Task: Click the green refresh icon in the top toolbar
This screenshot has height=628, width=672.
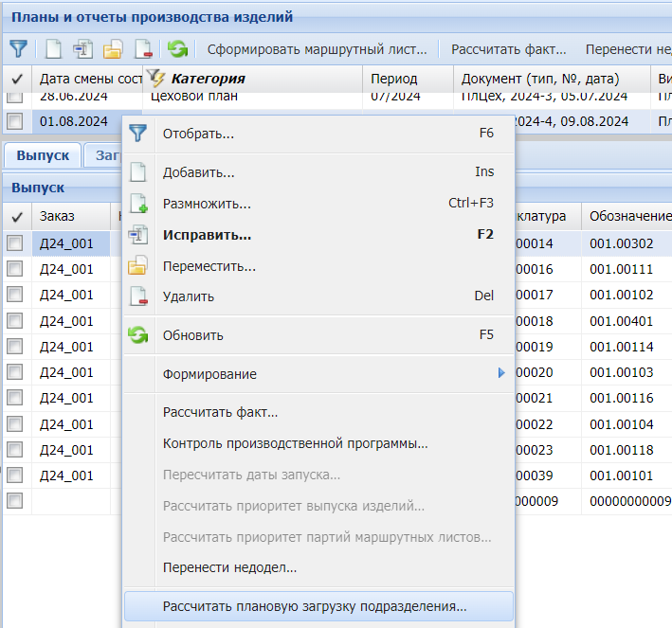Action: pos(177,48)
